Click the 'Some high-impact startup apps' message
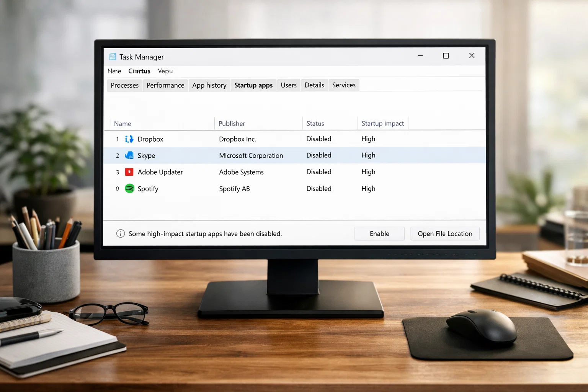 pyautogui.click(x=205, y=234)
